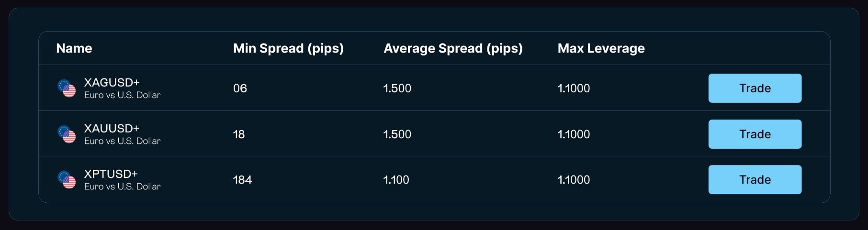Screen dimensions: 868x230
Task: Click min spread value 18 for XAUUSD+
Action: (239, 134)
